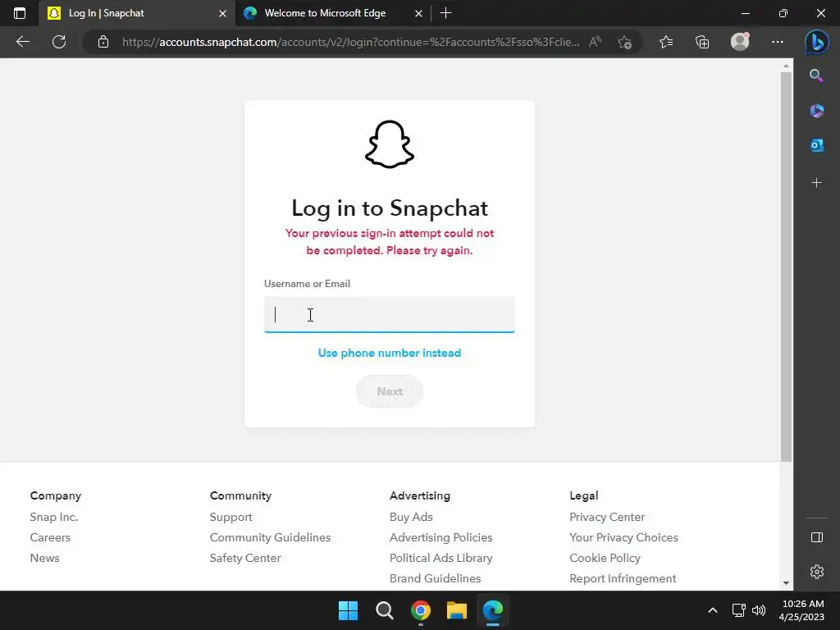Launch Google Chrome from taskbar
This screenshot has height=630, width=840.
(421, 610)
